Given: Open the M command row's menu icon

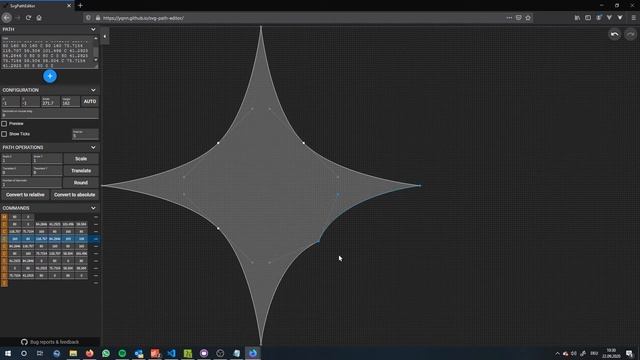Looking at the screenshot, I should [x=96, y=217].
